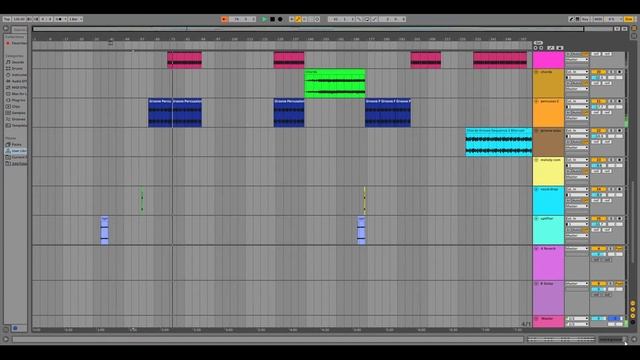Select MIDI Effects category in browser
The image size is (640, 360).
15,87
